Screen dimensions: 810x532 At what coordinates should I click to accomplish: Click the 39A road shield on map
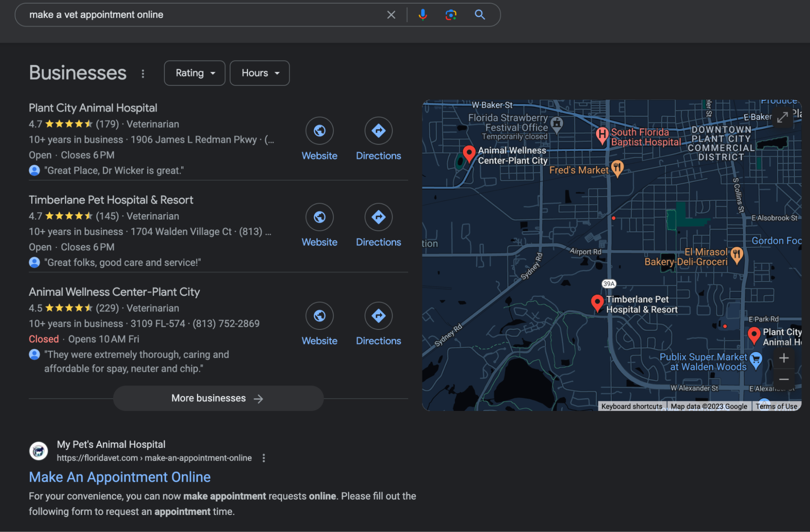point(609,284)
